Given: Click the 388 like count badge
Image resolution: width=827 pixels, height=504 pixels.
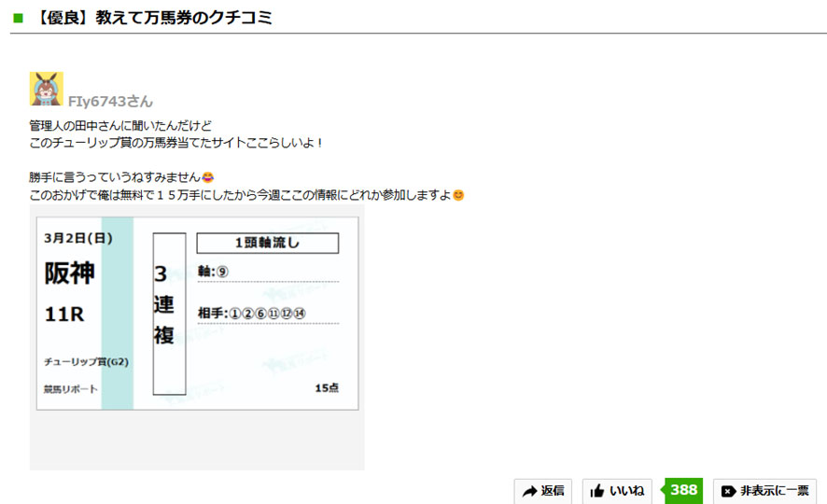Looking at the screenshot, I should pos(683,490).
